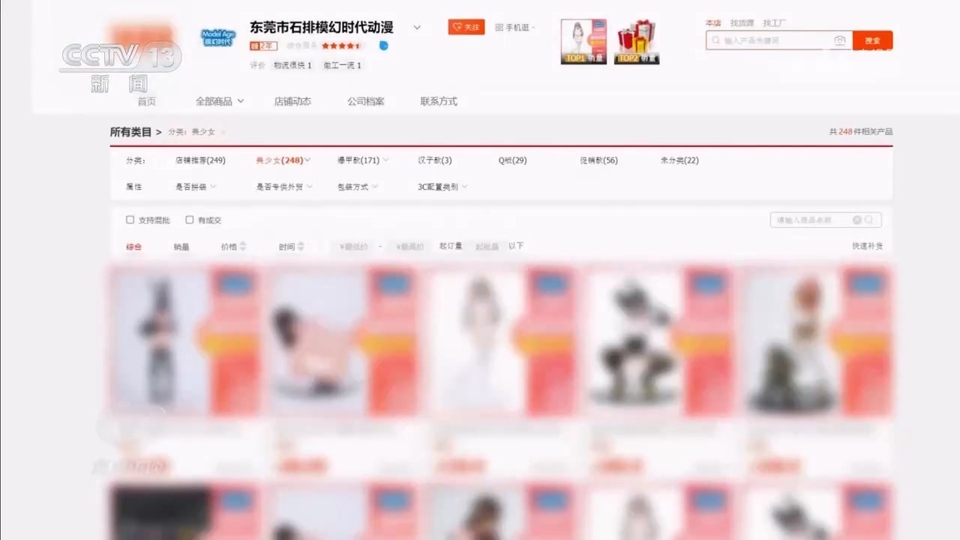
Task: Expand the 全部商品 menu
Action: coord(219,101)
